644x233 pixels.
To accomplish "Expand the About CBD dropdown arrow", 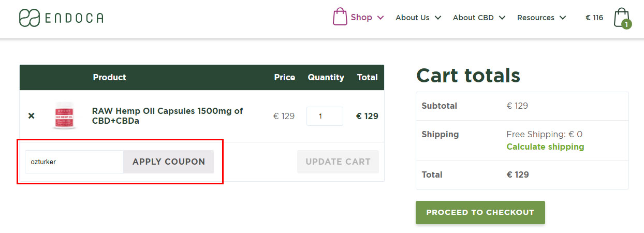I will 502,18.
